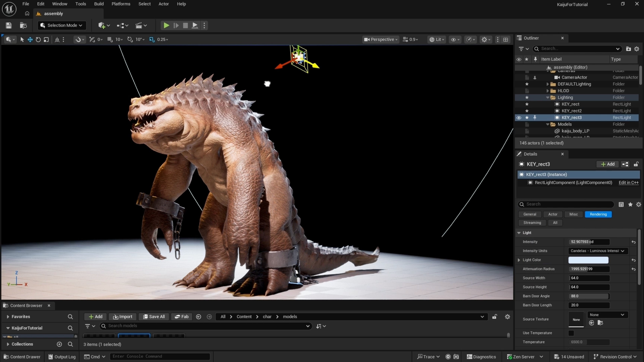This screenshot has height=362, width=644.
Task: Open camera speed 0.9 setting
Action: [410, 39]
